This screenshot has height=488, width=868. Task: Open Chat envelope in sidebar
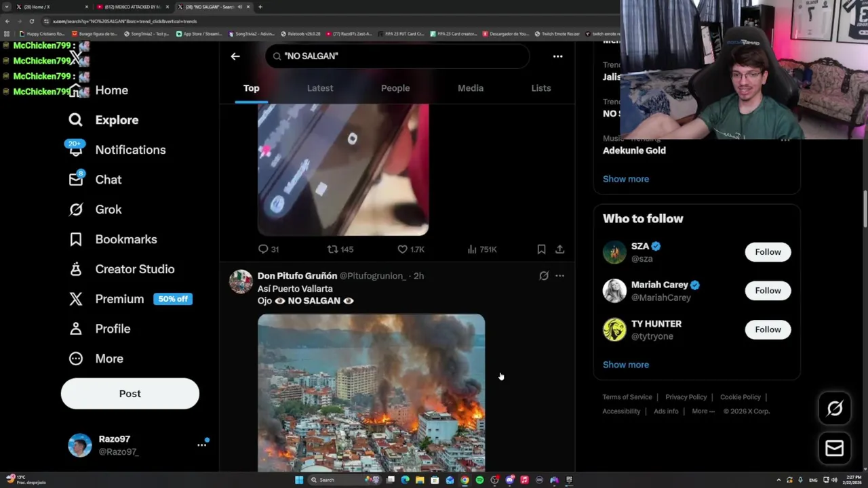coord(95,180)
